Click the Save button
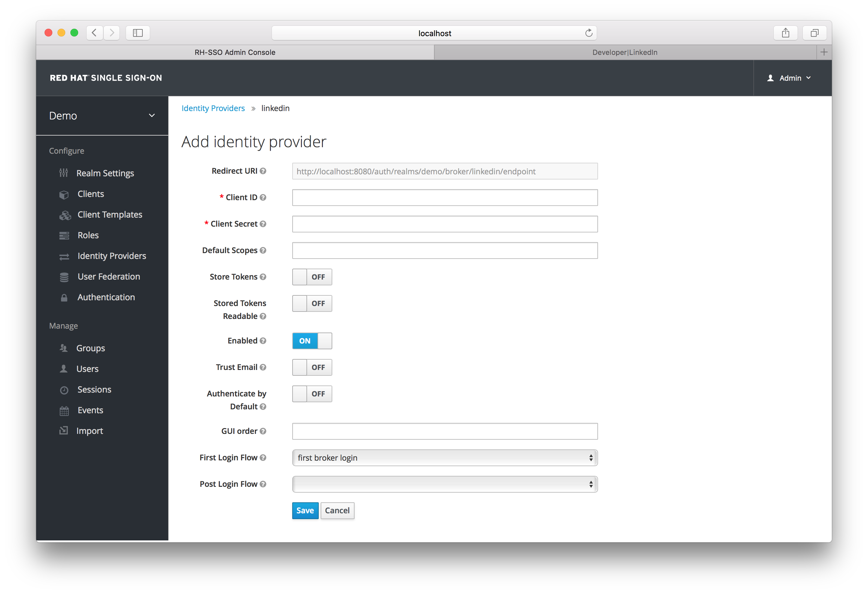 pos(304,510)
